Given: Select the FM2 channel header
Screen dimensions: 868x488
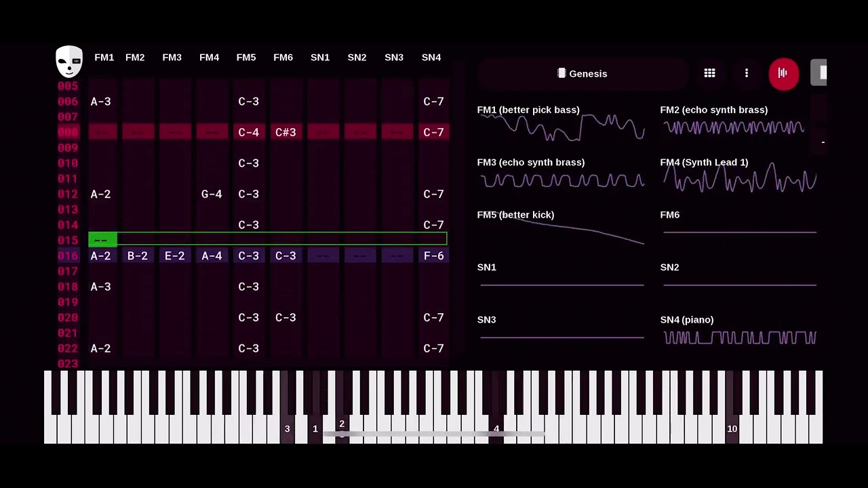Looking at the screenshot, I should point(135,58).
